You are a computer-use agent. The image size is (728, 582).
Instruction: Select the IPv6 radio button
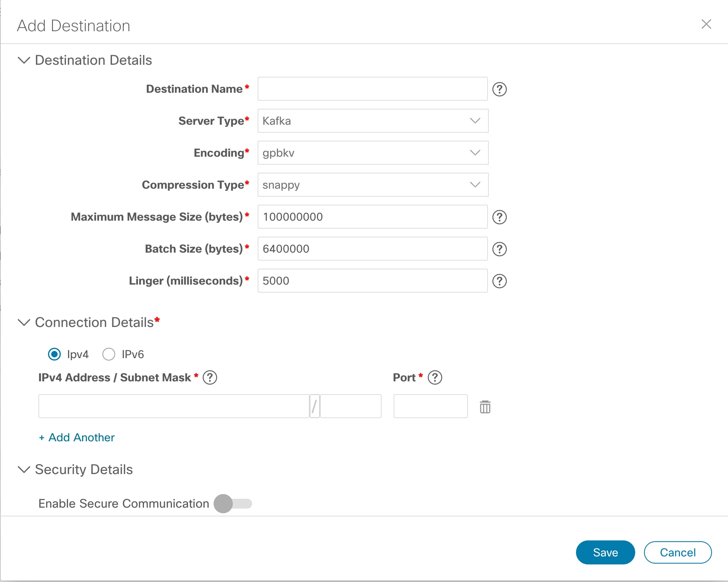tap(108, 354)
